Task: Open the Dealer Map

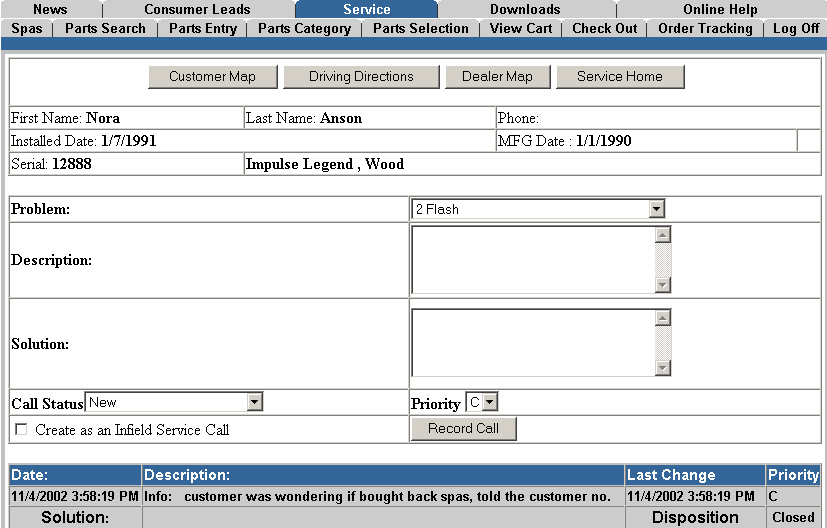Action: tap(497, 77)
